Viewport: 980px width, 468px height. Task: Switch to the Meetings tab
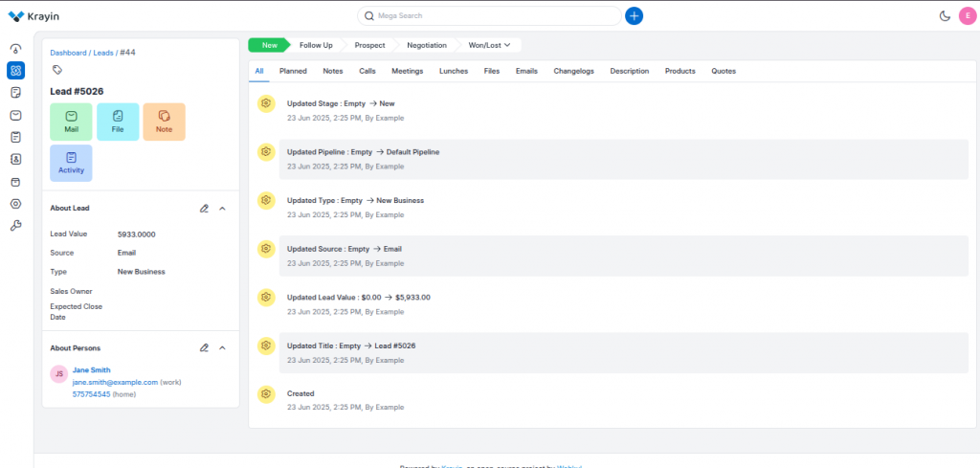(408, 71)
